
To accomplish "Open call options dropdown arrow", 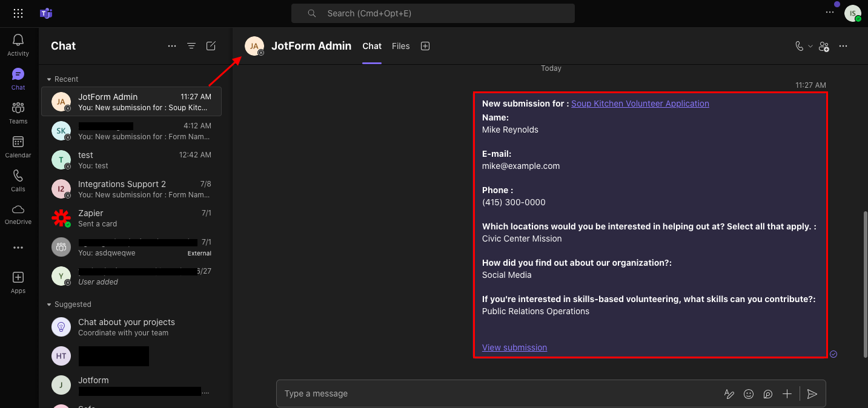I will (810, 46).
